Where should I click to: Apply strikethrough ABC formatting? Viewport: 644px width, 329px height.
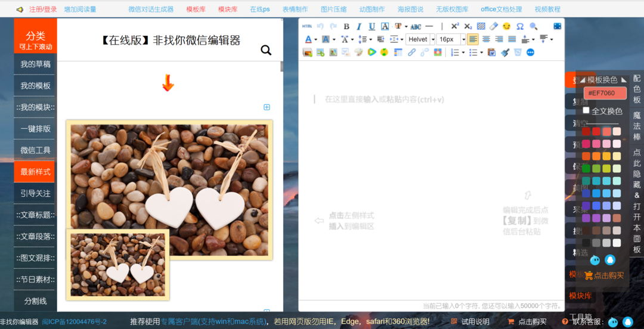(x=416, y=26)
